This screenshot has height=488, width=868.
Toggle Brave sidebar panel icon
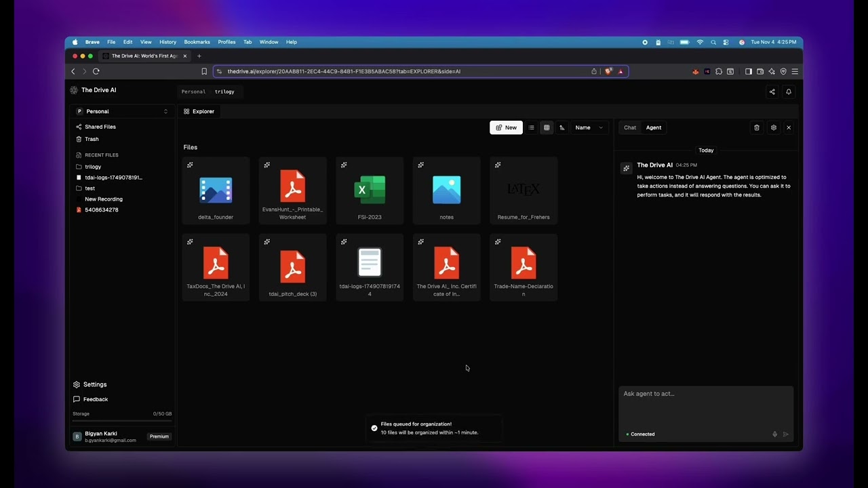[x=749, y=71]
